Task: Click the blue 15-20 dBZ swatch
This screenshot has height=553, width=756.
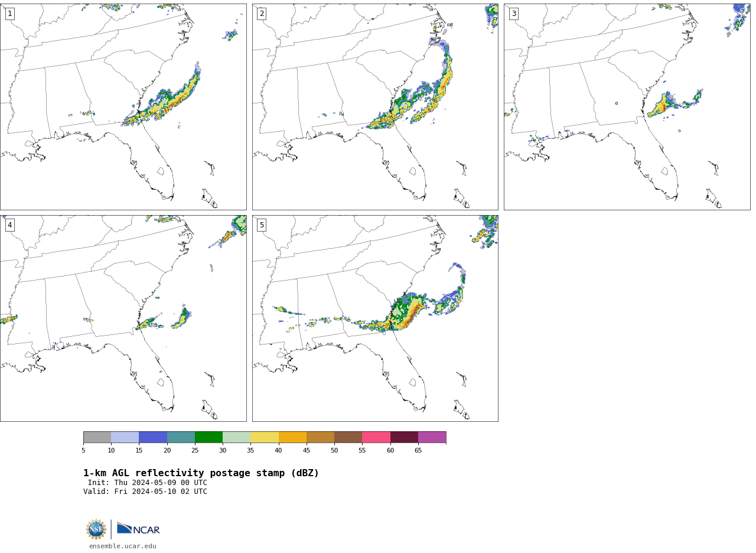Action: 153,437
